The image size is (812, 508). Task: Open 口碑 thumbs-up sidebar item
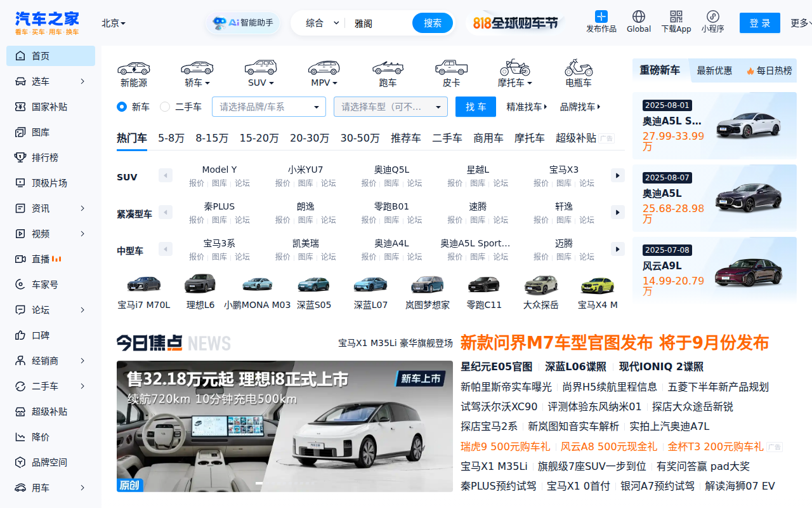[51, 335]
